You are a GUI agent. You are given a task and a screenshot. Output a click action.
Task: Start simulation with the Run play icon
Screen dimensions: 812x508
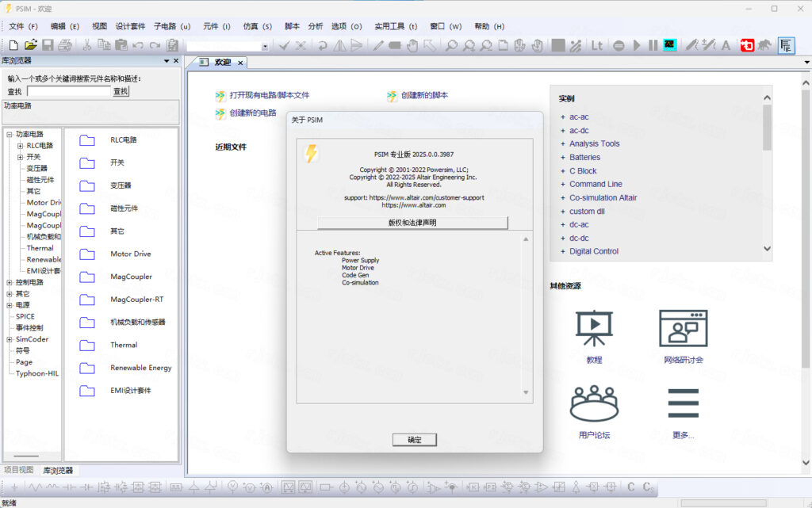pos(636,45)
